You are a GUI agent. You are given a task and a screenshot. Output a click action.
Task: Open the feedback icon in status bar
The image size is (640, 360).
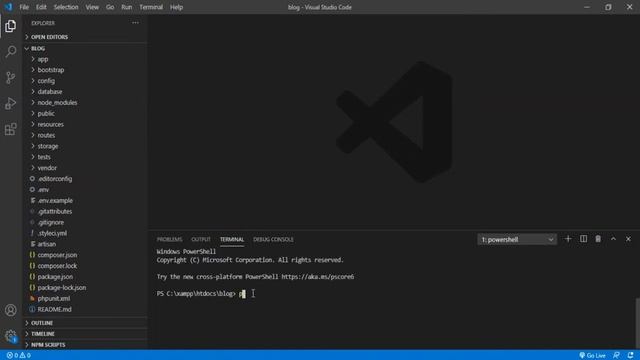(x=616, y=356)
